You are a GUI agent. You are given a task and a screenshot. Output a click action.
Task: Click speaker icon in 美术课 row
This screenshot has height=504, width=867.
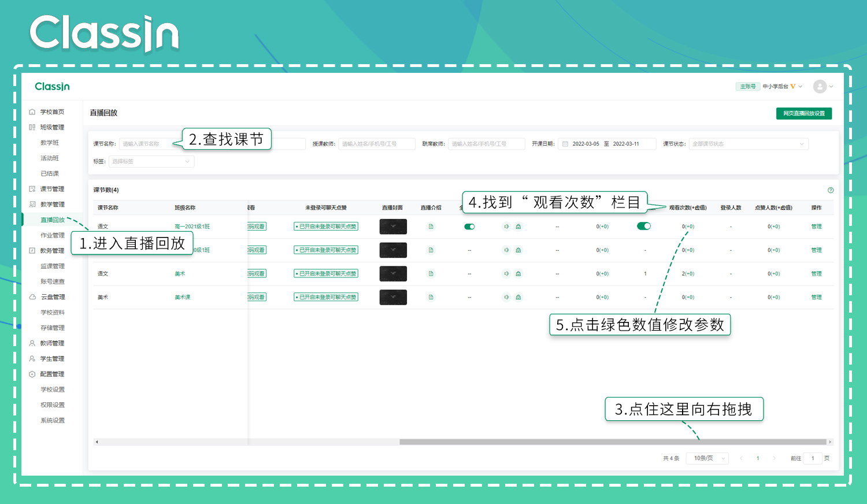pyautogui.click(x=506, y=297)
